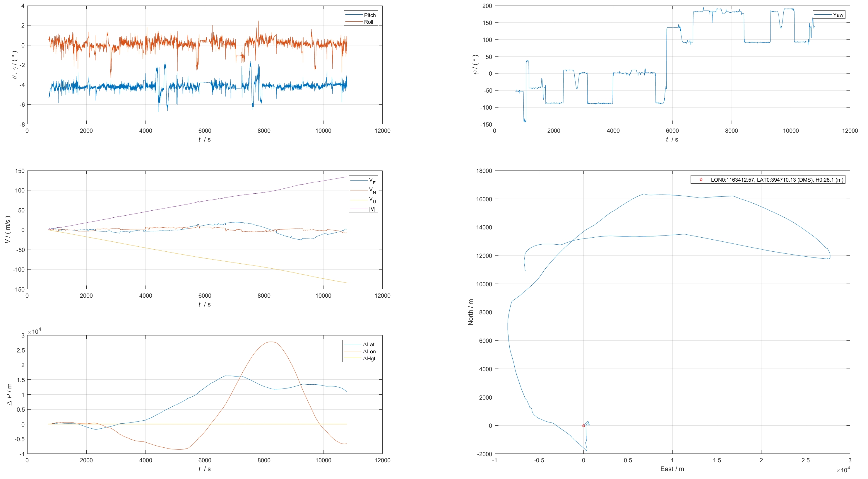Click the ×10^4 exponent above position plot
The image size is (868, 479).
[34, 331]
